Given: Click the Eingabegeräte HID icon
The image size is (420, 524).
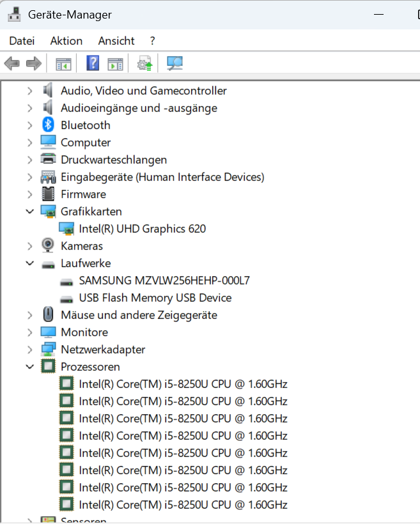Looking at the screenshot, I should [x=48, y=177].
